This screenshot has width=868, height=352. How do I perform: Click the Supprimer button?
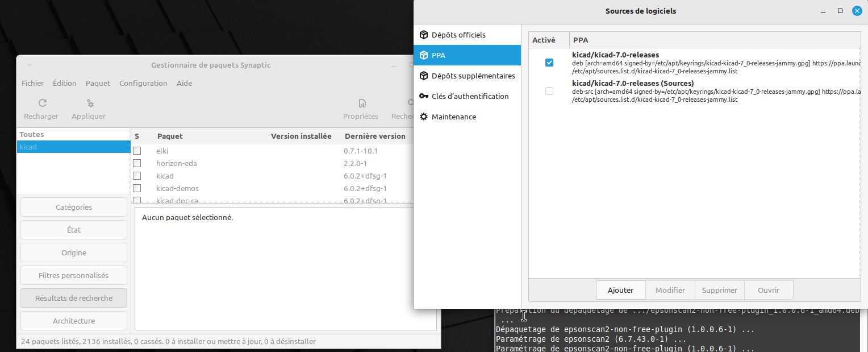(720, 290)
